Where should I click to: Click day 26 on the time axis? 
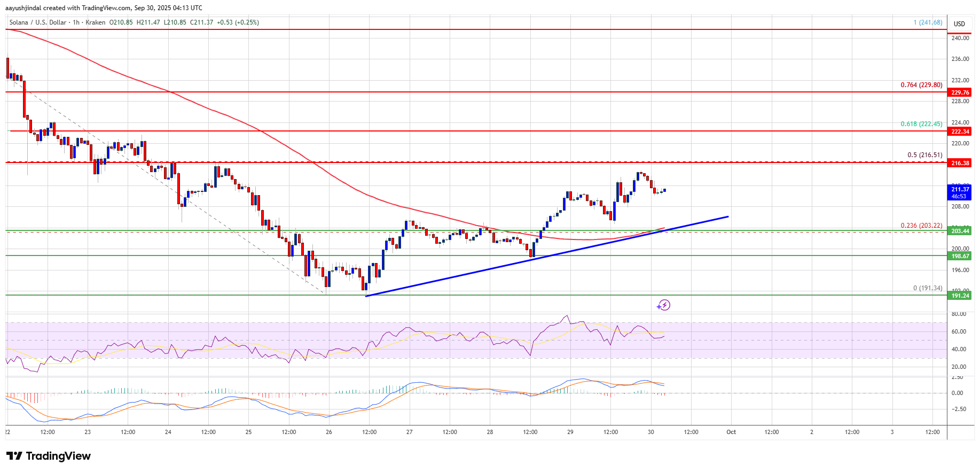tap(328, 432)
